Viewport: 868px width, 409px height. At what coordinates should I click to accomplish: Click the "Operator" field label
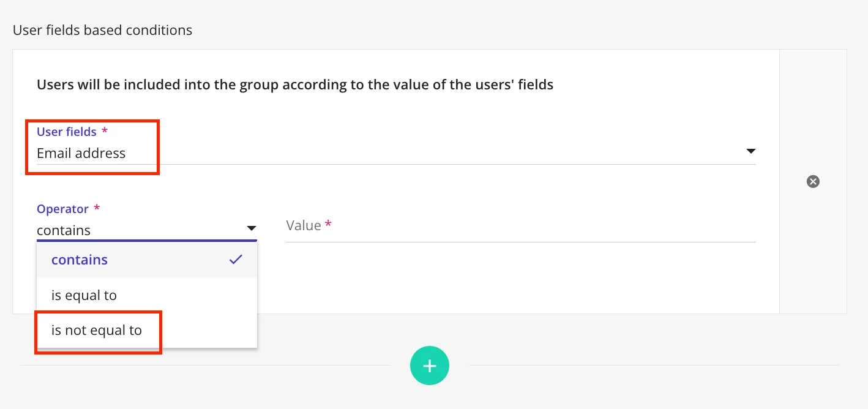click(62, 209)
